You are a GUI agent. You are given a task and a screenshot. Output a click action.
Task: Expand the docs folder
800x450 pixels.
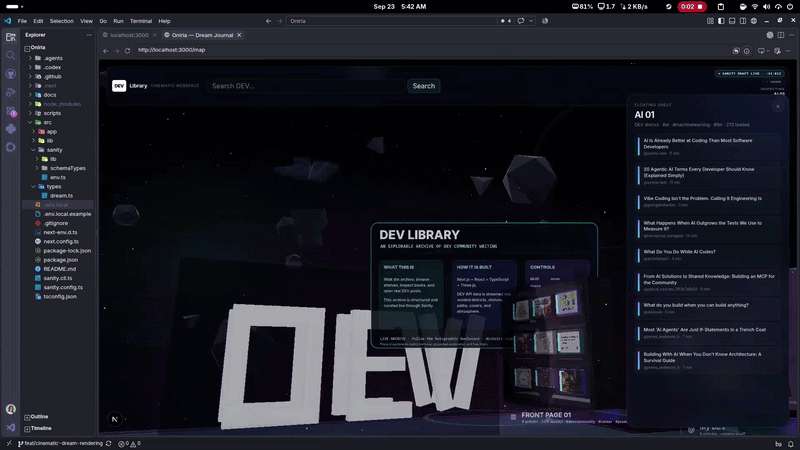click(x=58, y=95)
